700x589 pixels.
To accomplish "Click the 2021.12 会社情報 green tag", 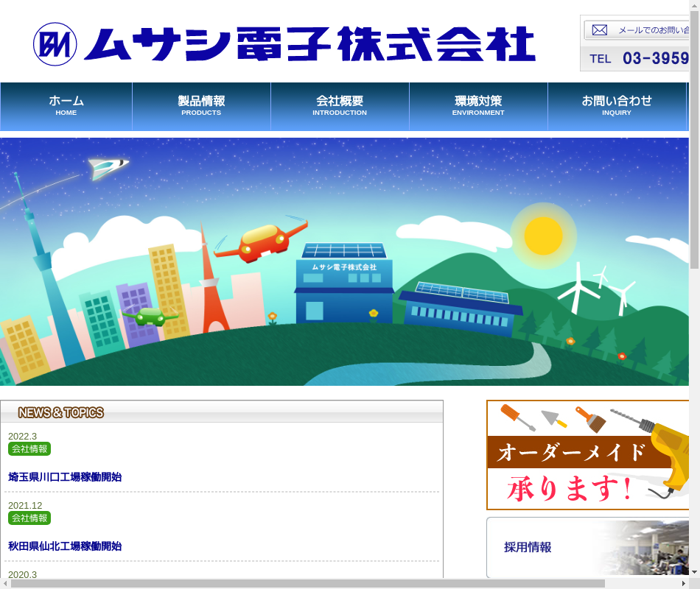I will tap(29, 518).
